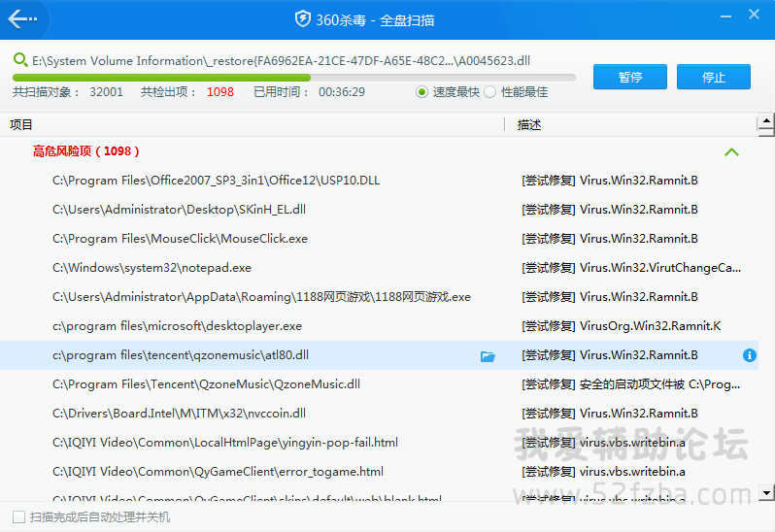Select the 1188网页游戏.exe row
This screenshot has height=532, width=775.
click(x=379, y=297)
